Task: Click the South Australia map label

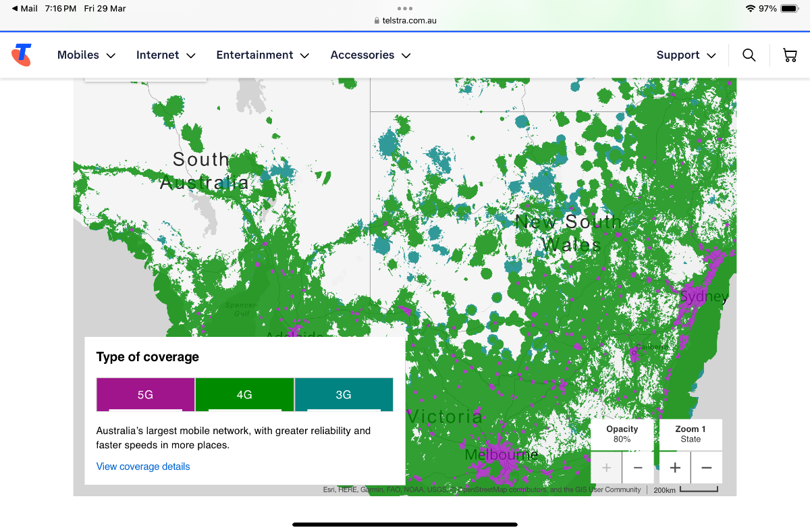Action: (x=204, y=171)
